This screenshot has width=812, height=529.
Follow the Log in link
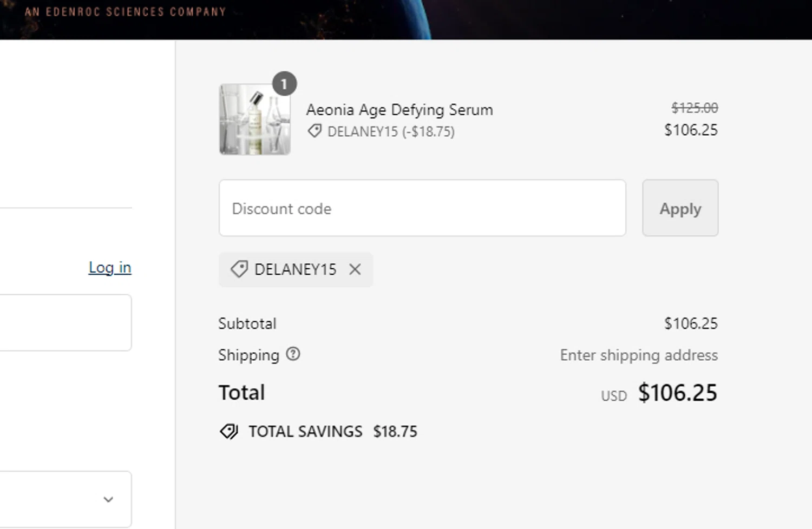tap(110, 267)
